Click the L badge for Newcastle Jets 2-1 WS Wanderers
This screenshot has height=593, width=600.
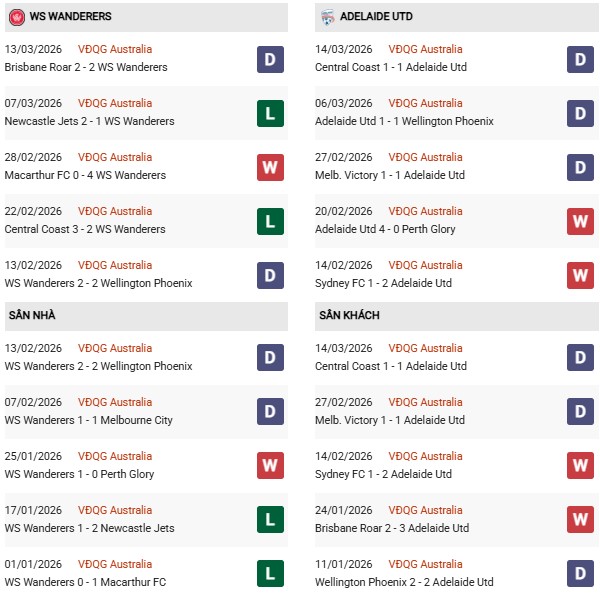point(270,113)
